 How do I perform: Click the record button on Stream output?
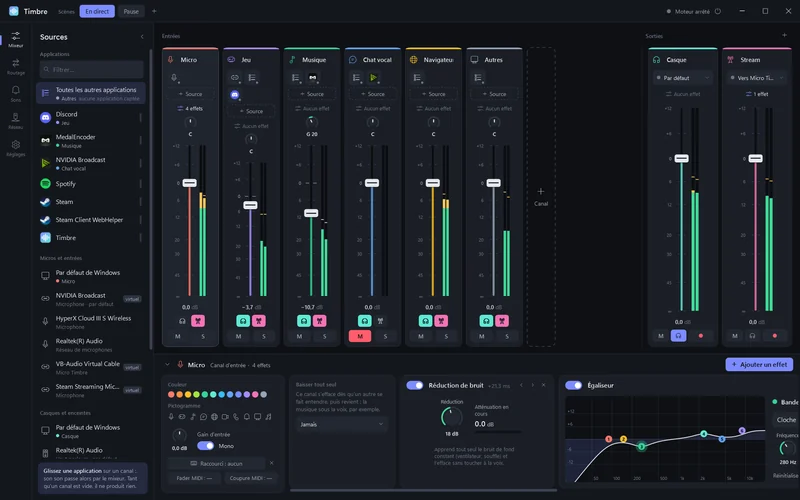tap(774, 336)
